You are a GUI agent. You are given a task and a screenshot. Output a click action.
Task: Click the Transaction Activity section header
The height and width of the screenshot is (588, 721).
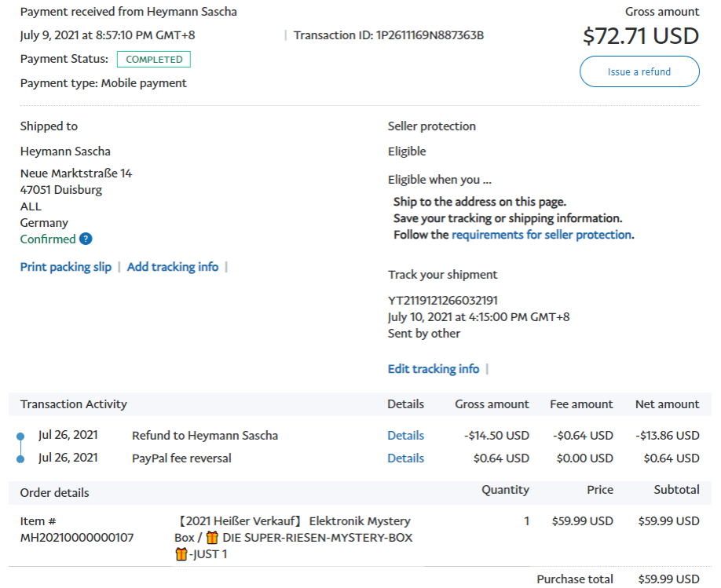pos(74,404)
